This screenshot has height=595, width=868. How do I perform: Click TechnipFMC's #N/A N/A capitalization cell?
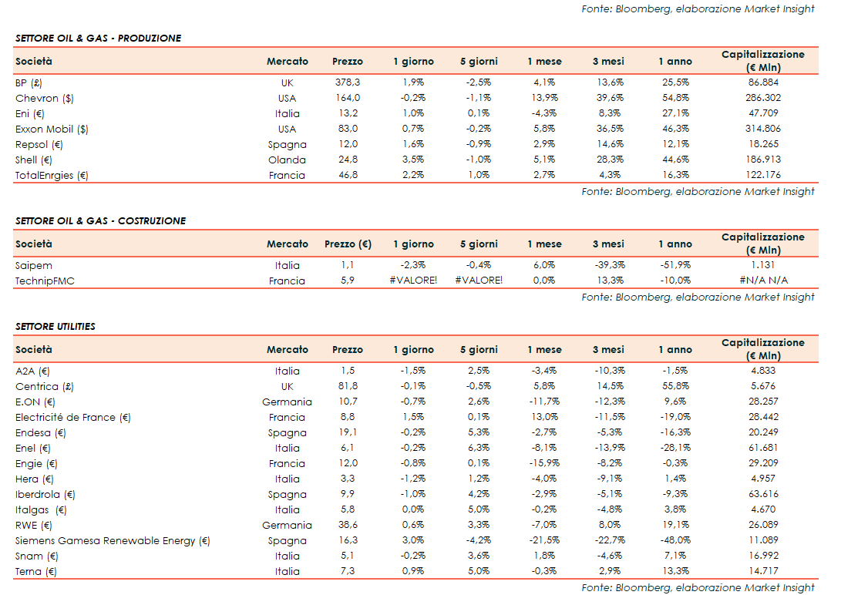[762, 281]
